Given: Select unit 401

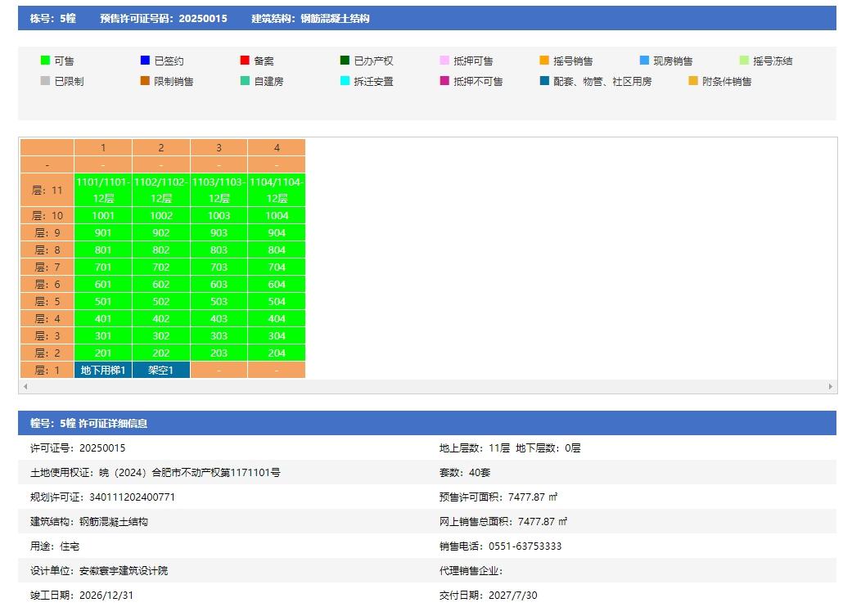Looking at the screenshot, I should (103, 319).
